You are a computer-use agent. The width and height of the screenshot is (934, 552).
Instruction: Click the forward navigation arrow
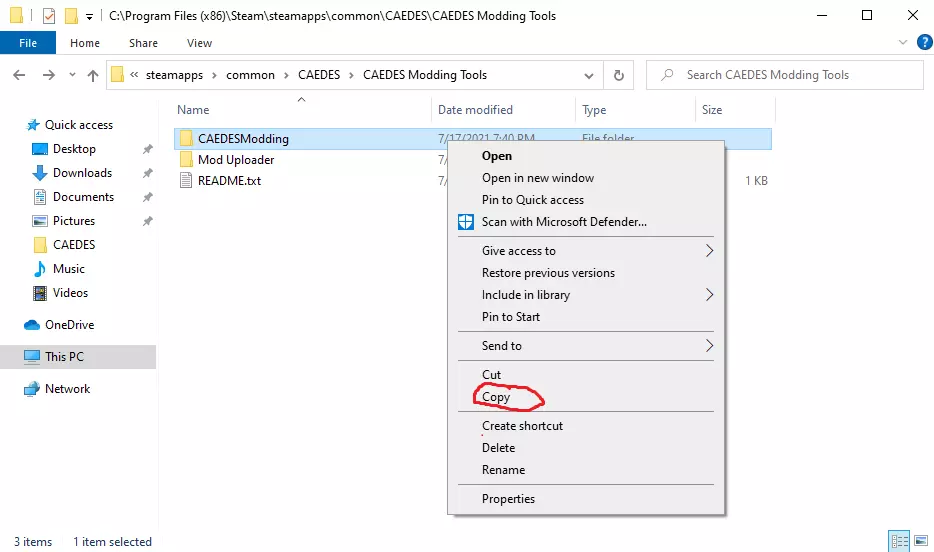coord(49,75)
